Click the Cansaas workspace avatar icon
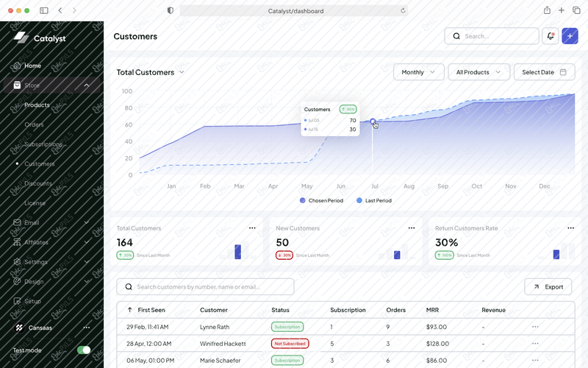Viewport: 588px width, 368px height. point(19,328)
